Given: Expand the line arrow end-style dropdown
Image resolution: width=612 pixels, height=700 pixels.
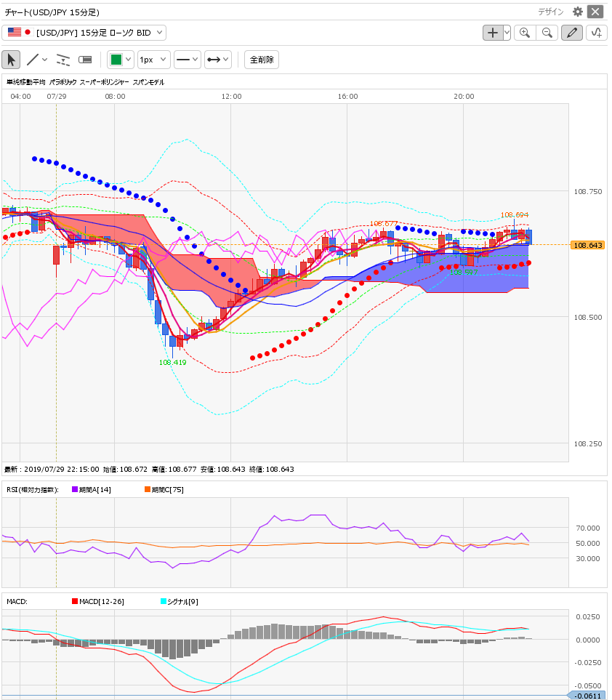Looking at the screenshot, I should click(x=217, y=60).
